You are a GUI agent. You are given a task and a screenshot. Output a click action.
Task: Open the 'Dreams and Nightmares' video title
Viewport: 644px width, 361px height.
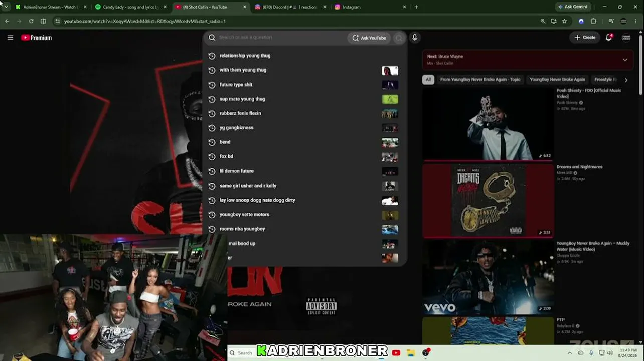click(580, 167)
